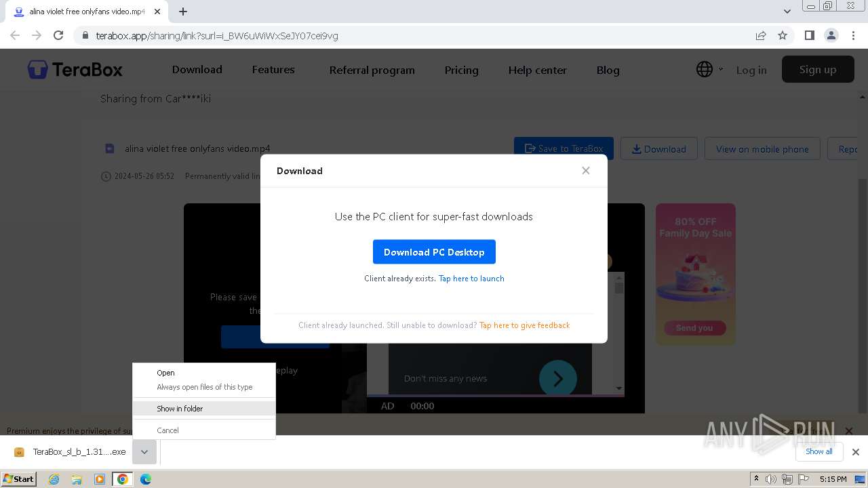The image size is (868, 488).
Task: Choose Always open files of this type
Action: [x=204, y=387]
